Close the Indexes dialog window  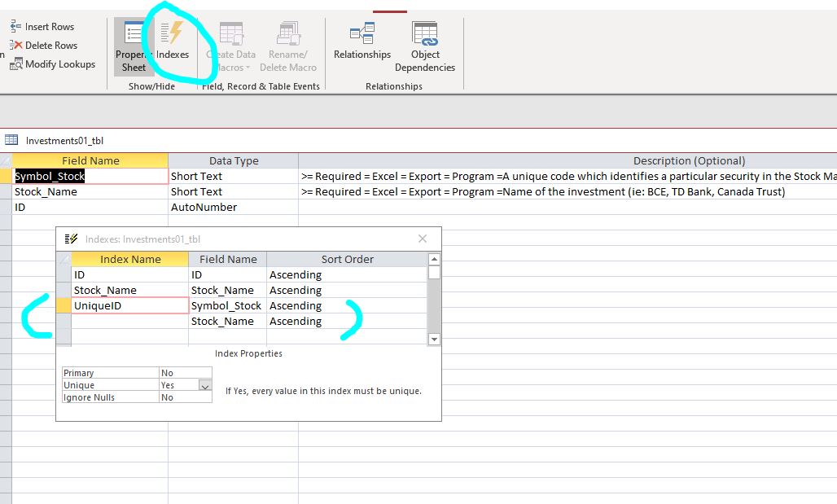coord(422,239)
